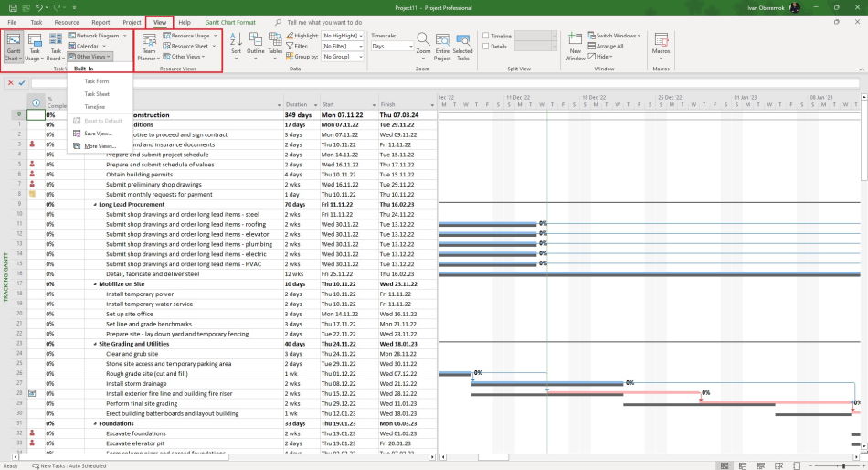Open the Filter dropdown
Screen dimensions: 868x470
[361, 46]
